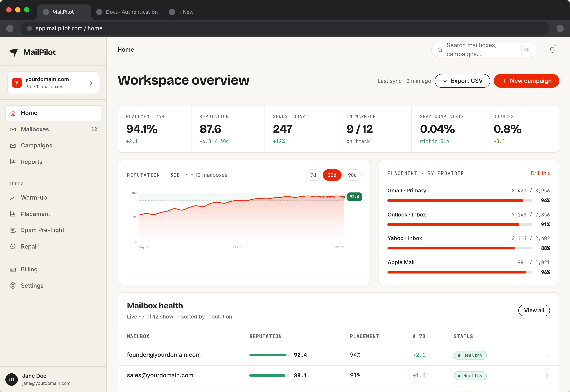Click the Warm-up trend line icon
Viewport: 570px width, 392px height.
13,198
